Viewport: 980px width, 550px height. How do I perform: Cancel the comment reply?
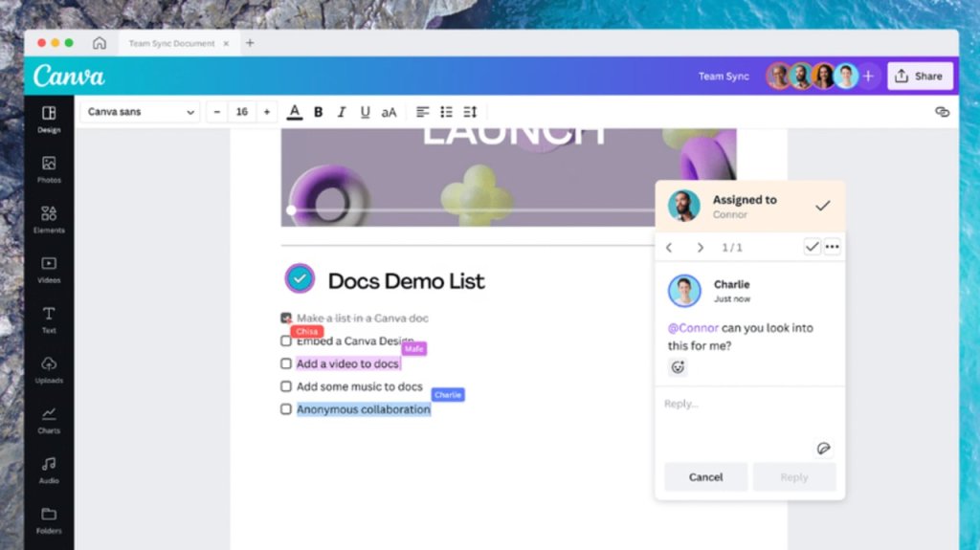[x=705, y=477]
